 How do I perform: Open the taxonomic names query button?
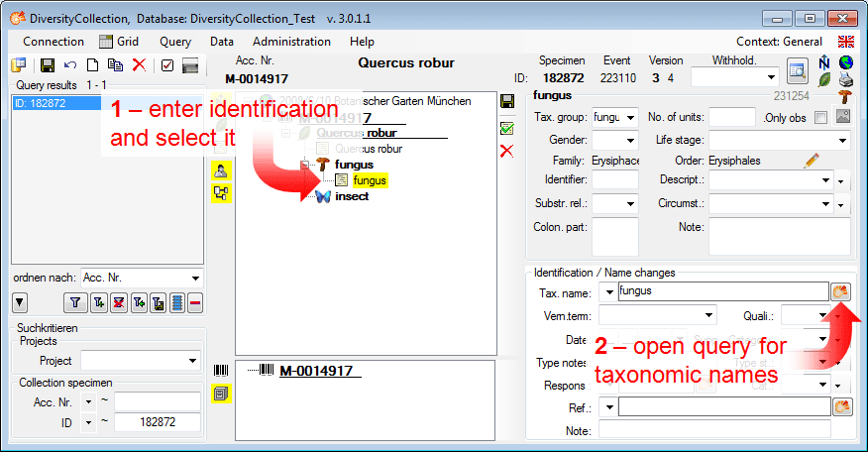(841, 291)
